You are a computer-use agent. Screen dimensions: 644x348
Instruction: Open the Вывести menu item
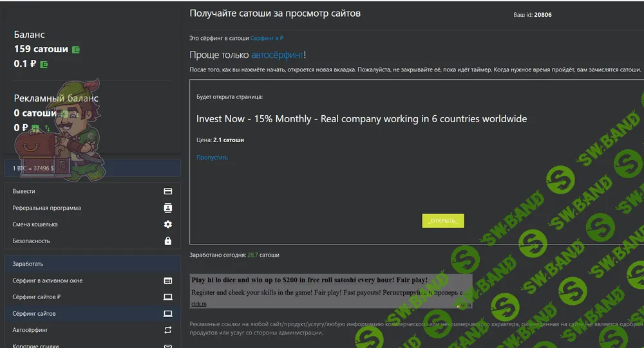[24, 191]
